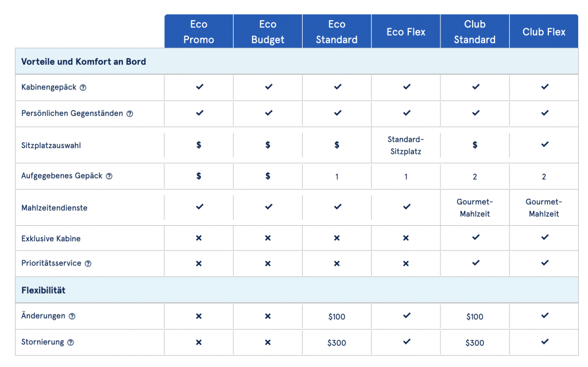This screenshot has height=367, width=588.
Task: Click the help icon next to Kabinengepäck
Action: click(x=83, y=88)
